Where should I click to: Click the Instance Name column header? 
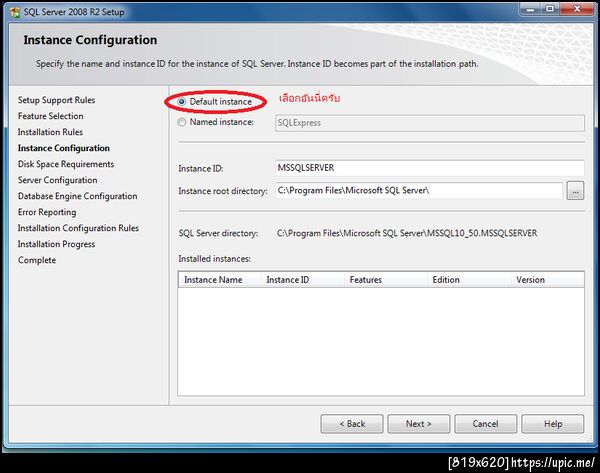220,280
